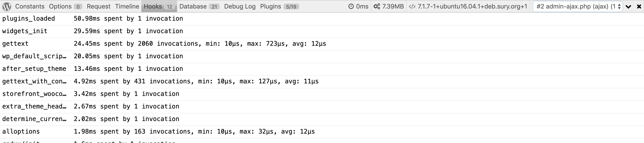Click the gettext hook name
This screenshot has height=143, width=644.
15,44
